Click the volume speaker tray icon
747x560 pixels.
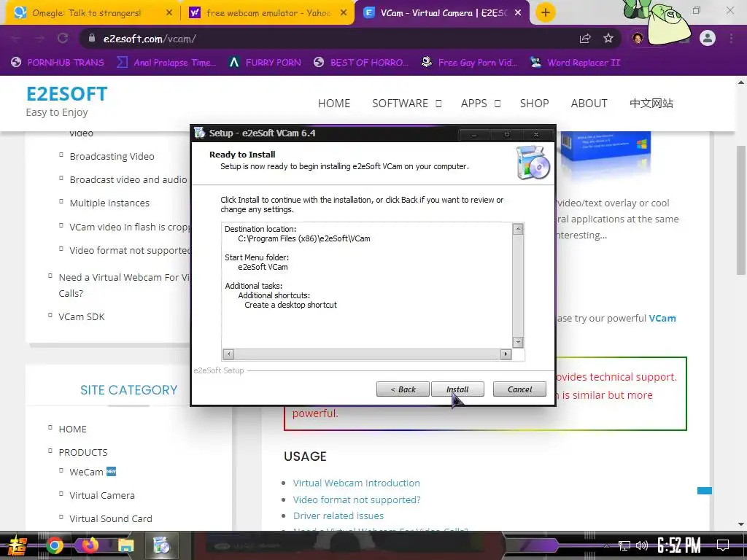[x=642, y=545]
